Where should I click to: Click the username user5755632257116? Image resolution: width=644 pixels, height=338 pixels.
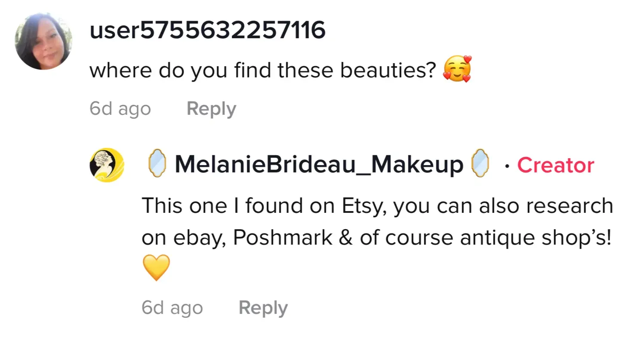(207, 31)
